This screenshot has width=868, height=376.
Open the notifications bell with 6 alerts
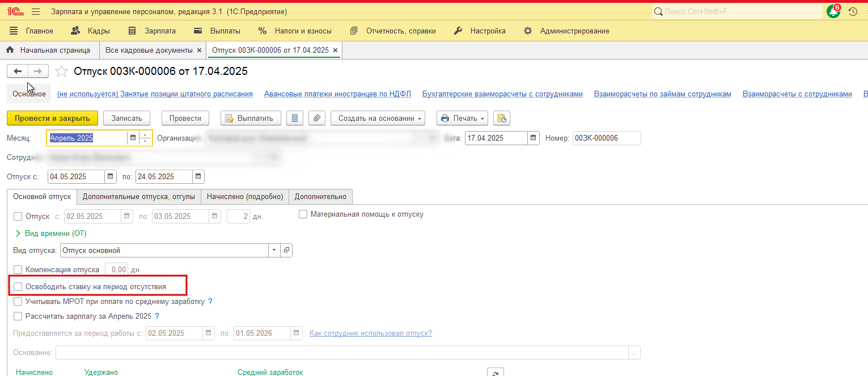click(x=833, y=11)
